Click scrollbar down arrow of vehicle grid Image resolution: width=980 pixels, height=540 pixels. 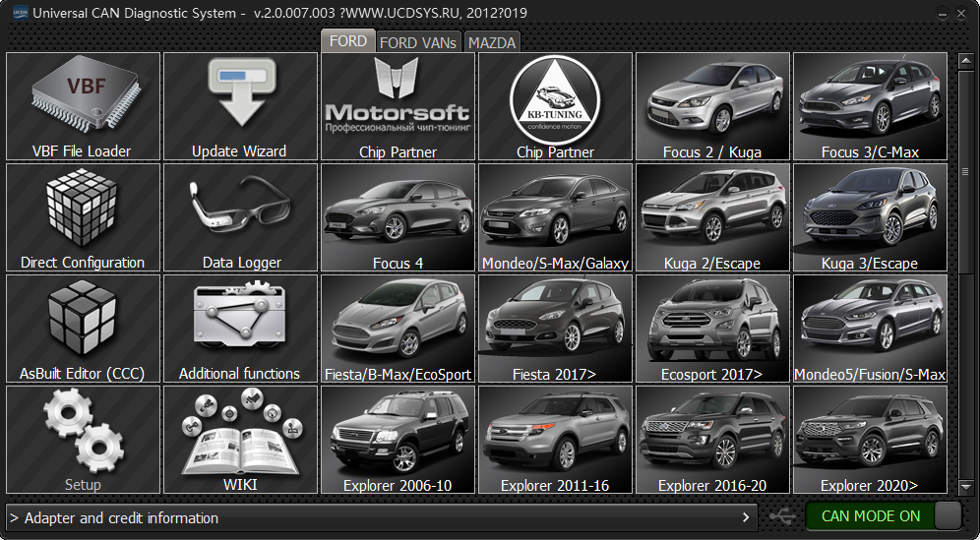(x=965, y=486)
